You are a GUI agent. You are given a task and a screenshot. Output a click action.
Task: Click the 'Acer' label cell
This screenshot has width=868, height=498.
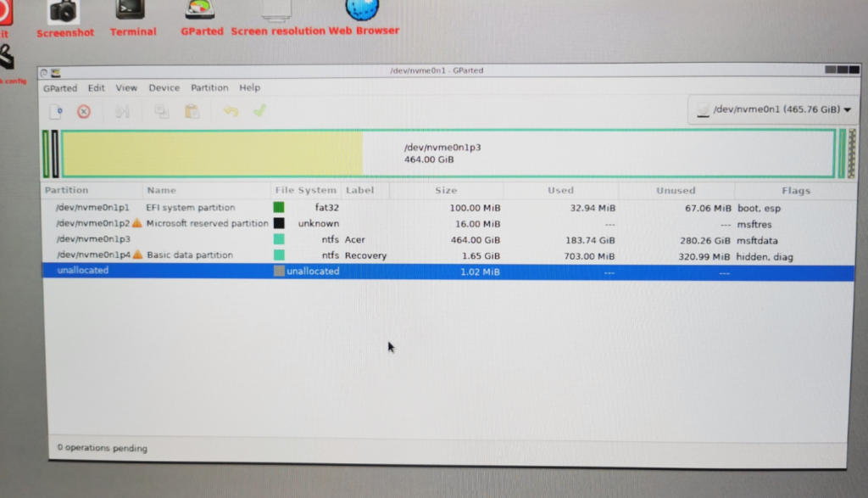355,239
